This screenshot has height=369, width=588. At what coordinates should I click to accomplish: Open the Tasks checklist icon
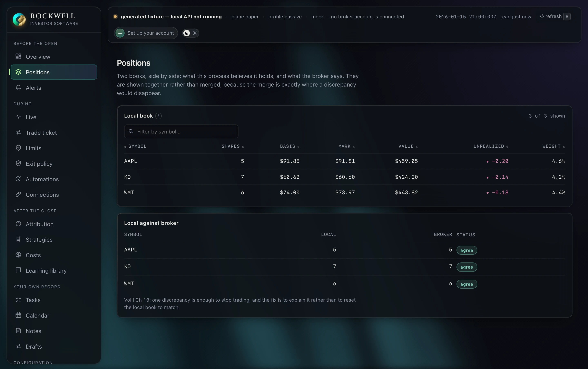point(18,300)
